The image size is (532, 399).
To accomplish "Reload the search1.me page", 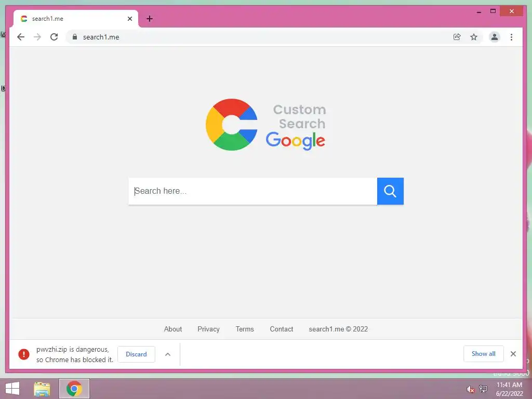I will point(54,37).
